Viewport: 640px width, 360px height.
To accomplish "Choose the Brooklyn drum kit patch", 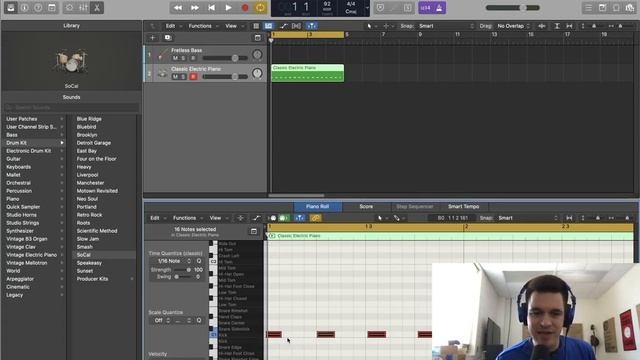I will coord(87,135).
